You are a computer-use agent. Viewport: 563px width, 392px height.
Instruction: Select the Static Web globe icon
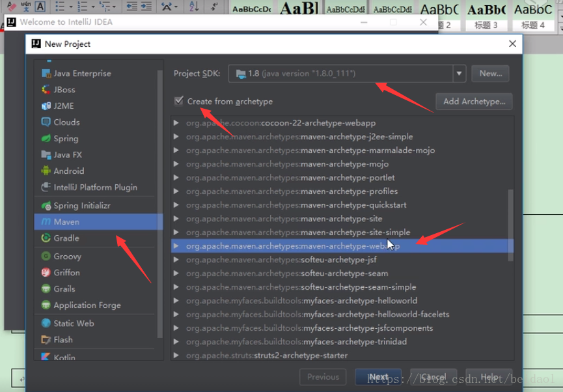click(x=46, y=324)
